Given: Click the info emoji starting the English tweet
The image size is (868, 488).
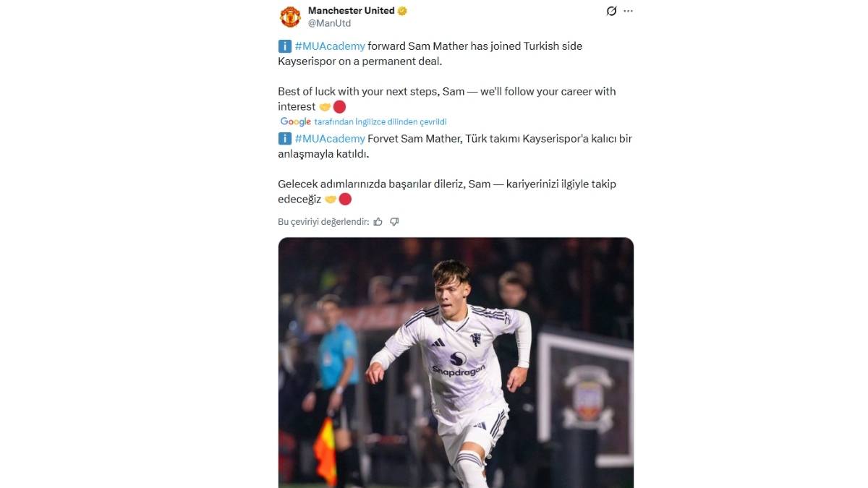Looking at the screenshot, I should pos(284,45).
